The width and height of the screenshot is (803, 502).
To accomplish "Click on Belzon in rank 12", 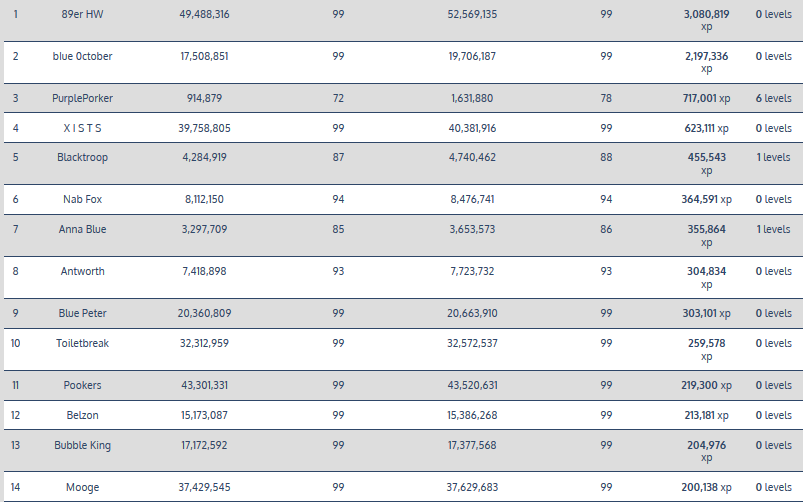I will point(82,415).
